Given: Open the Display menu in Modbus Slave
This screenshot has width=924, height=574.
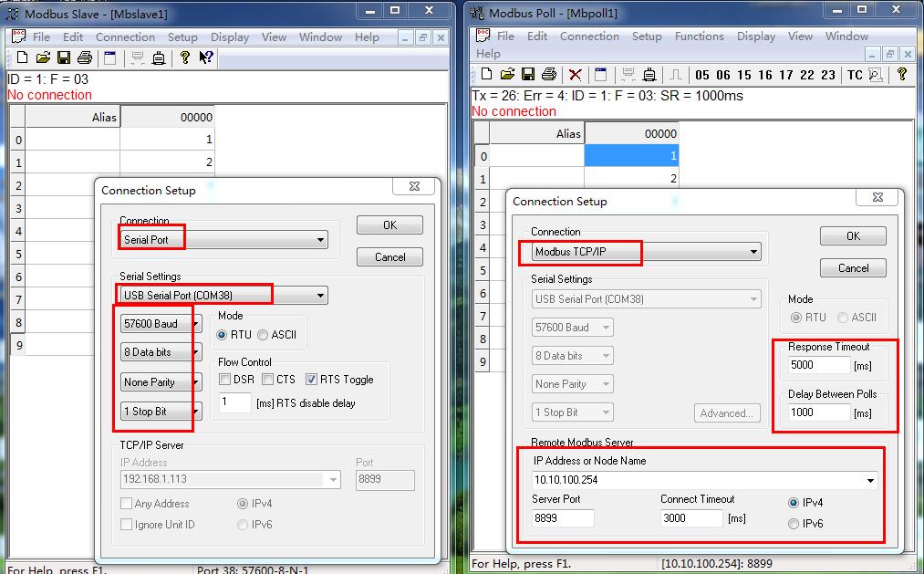Looking at the screenshot, I should [x=229, y=37].
